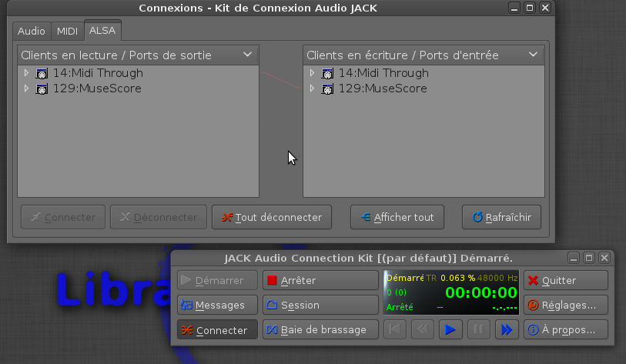The image size is (626, 364).
Task: Click the MIDI icon of output 14:Midi Through
Action: coord(42,73)
